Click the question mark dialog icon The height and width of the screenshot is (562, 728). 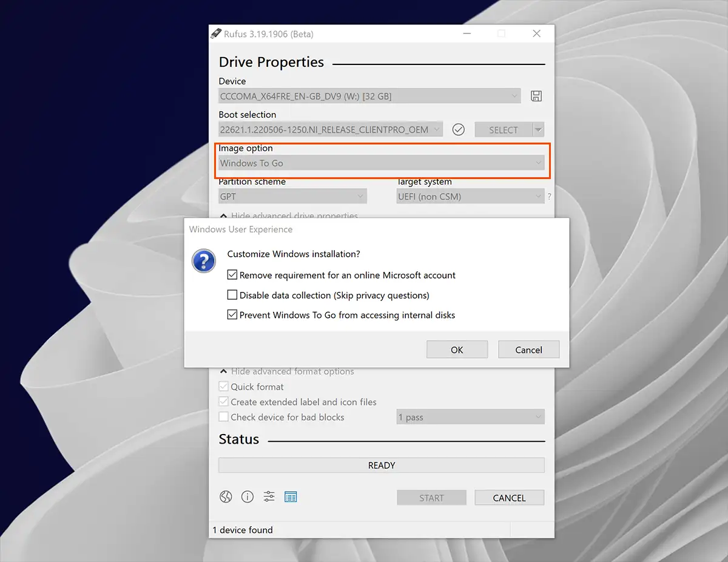click(x=204, y=261)
